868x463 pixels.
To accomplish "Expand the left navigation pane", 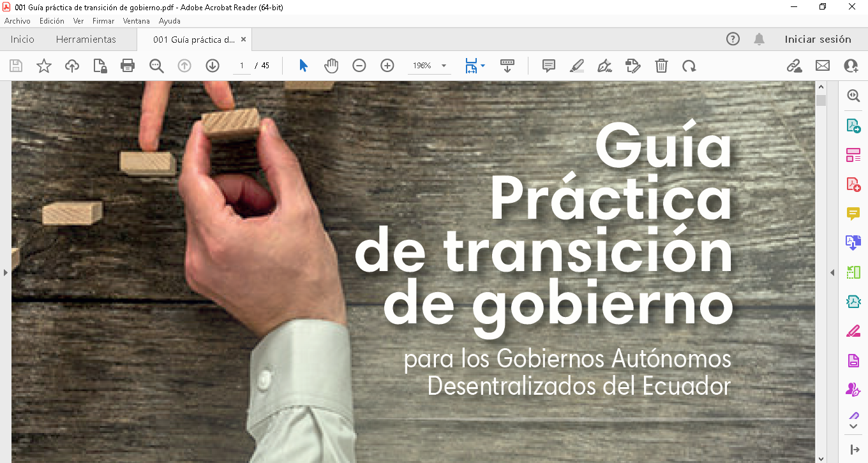I will [5, 272].
